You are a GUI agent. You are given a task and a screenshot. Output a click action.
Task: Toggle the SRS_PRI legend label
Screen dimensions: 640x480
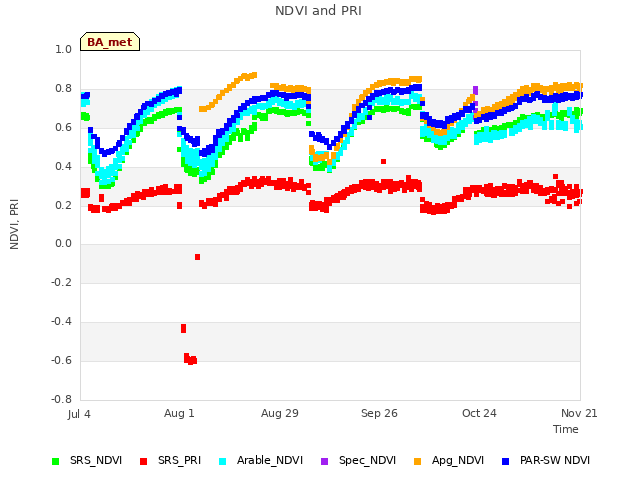point(180,460)
